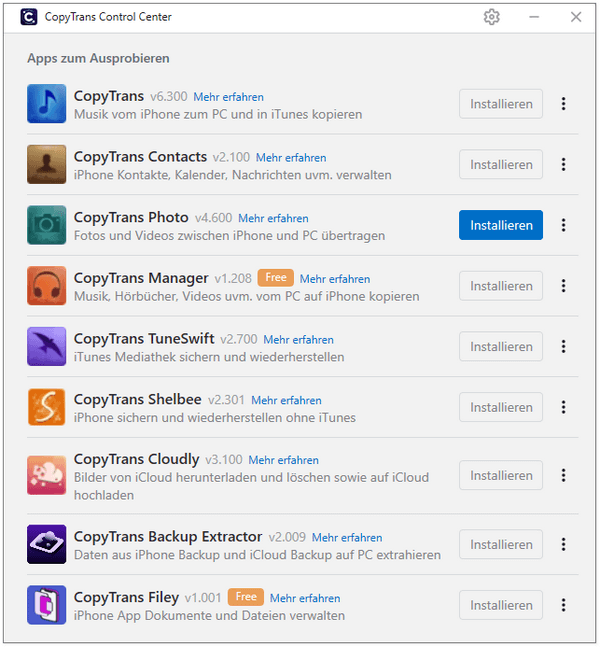Open Mehr erfahren link for Filey
The image size is (600, 647).
[x=305, y=598]
